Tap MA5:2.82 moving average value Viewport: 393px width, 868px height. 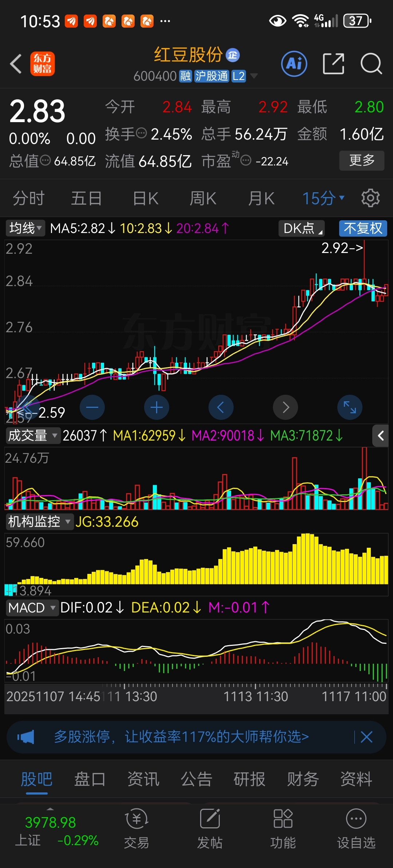pos(83,229)
